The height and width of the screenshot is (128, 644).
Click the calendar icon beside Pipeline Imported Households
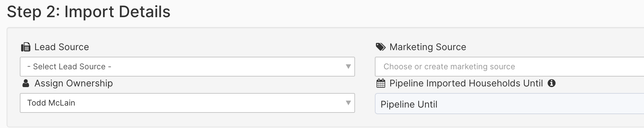381,83
